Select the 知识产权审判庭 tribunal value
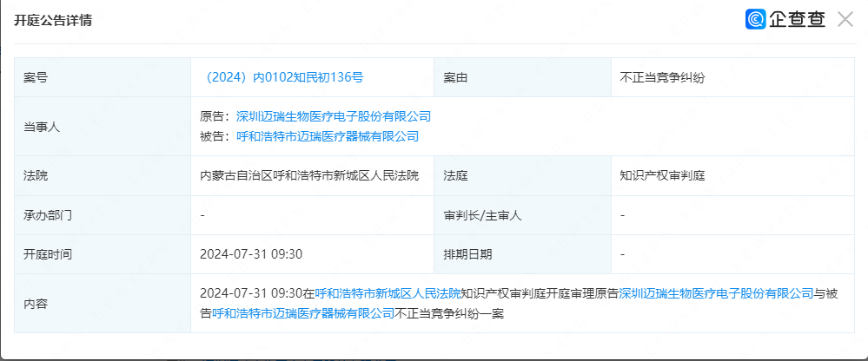 coord(663,176)
